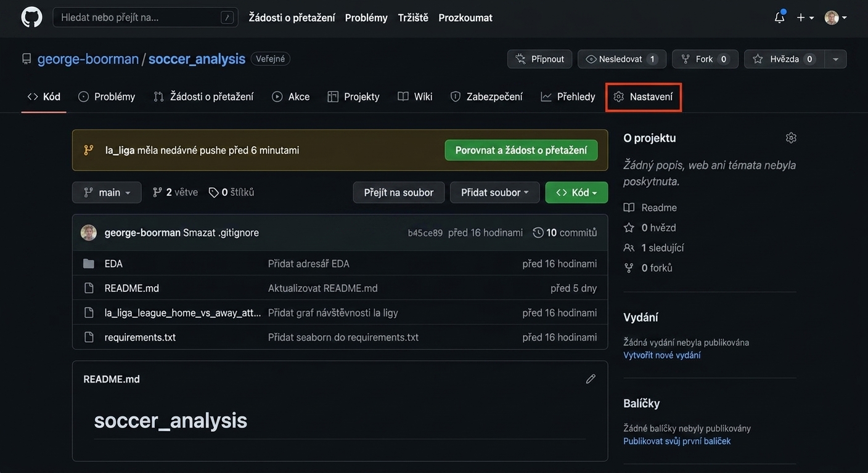
Task: Open the repository Žádosti o přetažení tab
Action: pos(203,97)
